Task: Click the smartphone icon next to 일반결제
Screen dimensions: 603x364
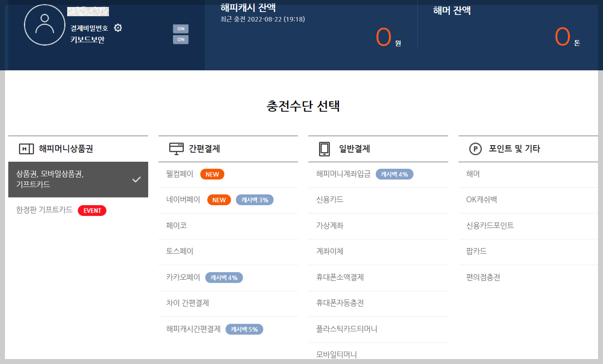Action: click(324, 149)
